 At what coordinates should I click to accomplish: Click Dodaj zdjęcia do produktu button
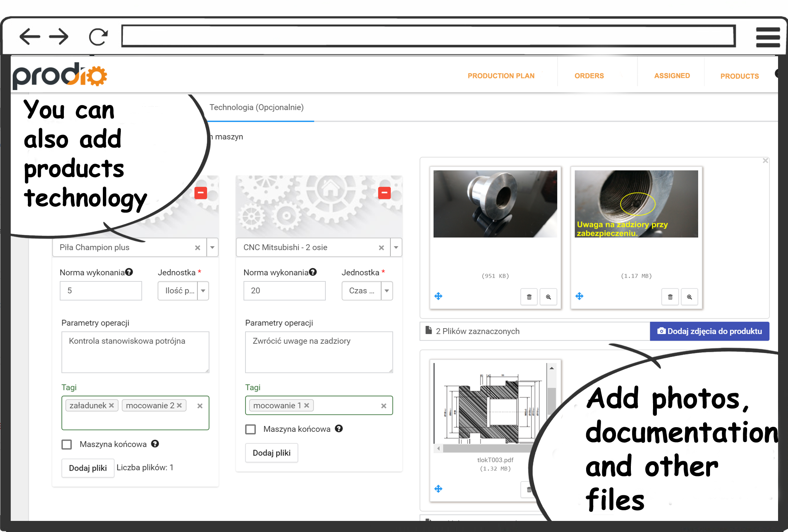coord(710,331)
